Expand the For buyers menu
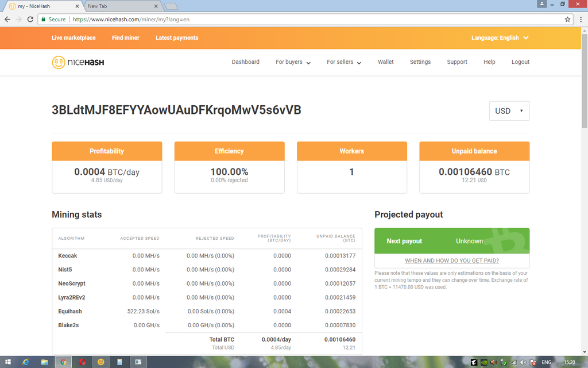 [293, 62]
